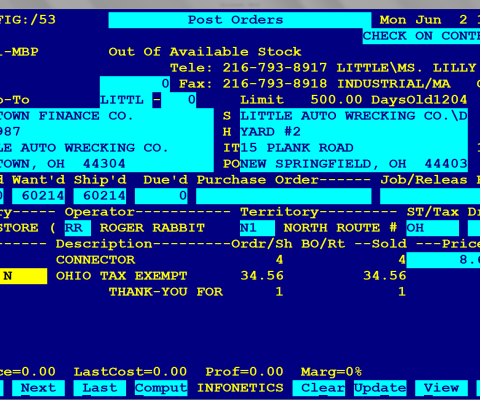Click the ship-to city NEW SPRINGFIELD, OH 44403
The height and width of the screenshot is (400, 480).
(354, 164)
